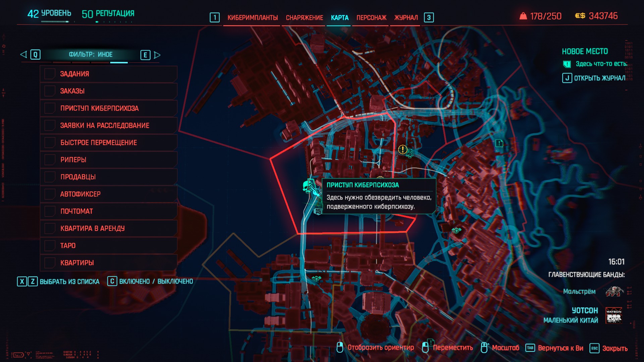Go to previous filter with left arrow

point(23,54)
